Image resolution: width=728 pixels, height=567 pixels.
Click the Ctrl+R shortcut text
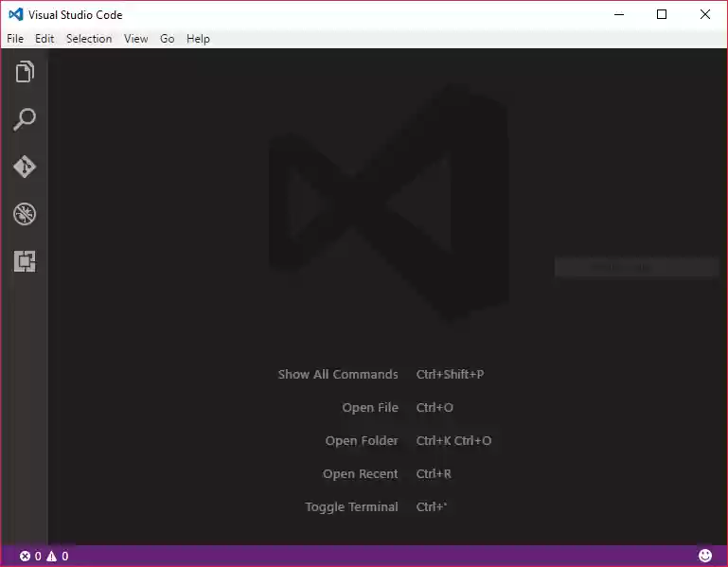(434, 474)
